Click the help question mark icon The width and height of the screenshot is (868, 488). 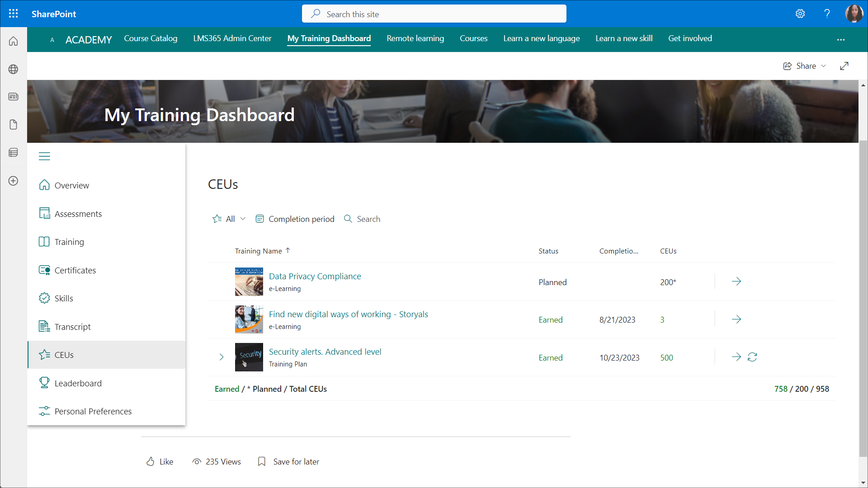(x=827, y=14)
